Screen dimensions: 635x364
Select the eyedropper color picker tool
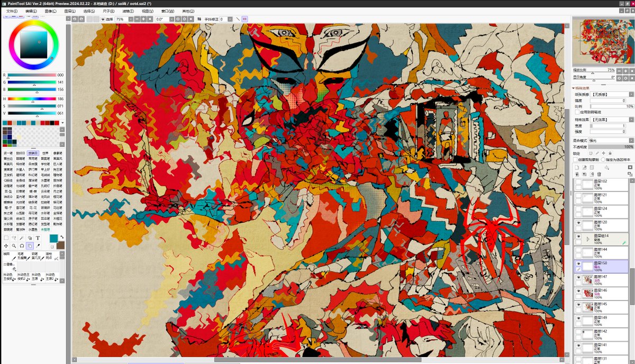click(38, 246)
